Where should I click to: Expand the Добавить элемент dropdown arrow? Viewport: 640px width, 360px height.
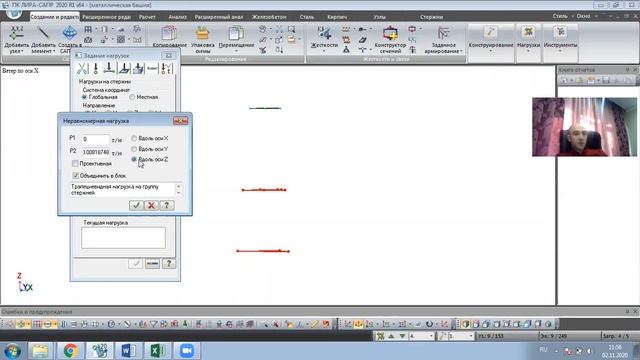(53, 52)
